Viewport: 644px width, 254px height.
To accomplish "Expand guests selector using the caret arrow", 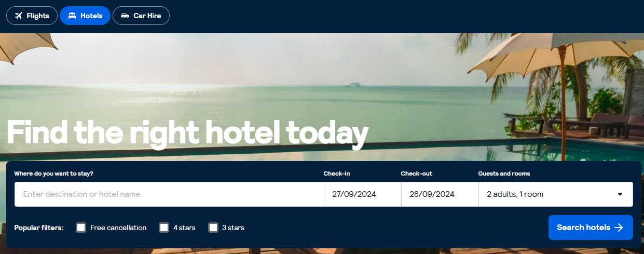I will 620,194.
